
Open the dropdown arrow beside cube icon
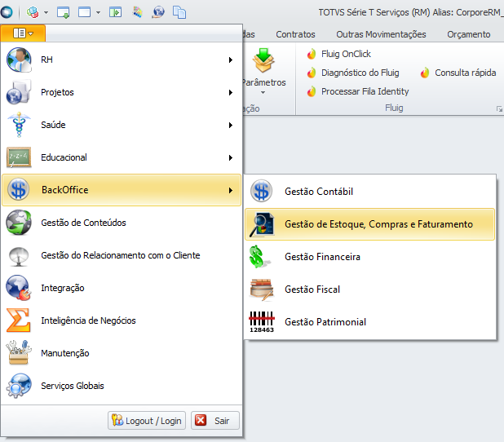click(46, 13)
